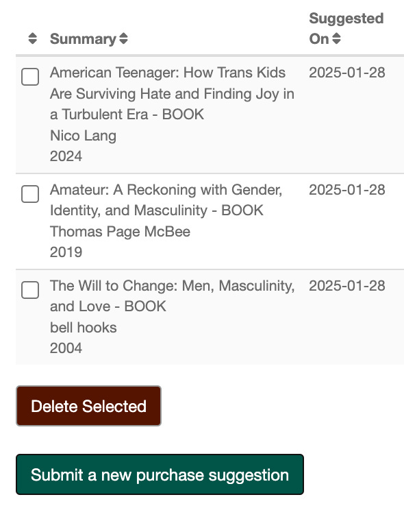
Task: Click Delete Selected button
Action: pyautogui.click(x=88, y=406)
